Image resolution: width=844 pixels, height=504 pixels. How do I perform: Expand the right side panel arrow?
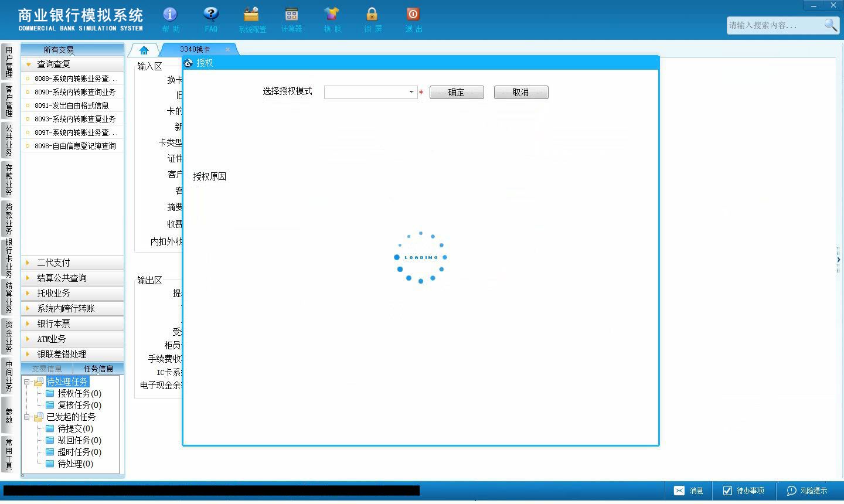tap(839, 260)
